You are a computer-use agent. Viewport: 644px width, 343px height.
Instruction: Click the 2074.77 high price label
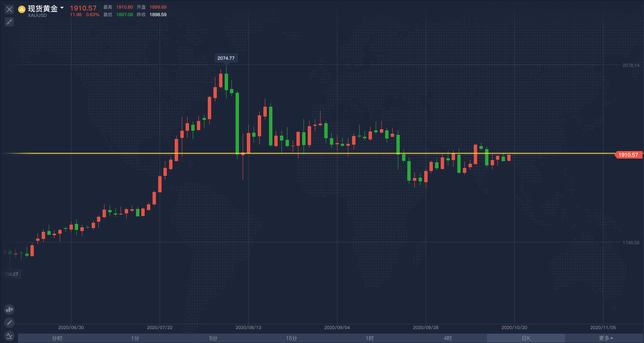tap(226, 58)
